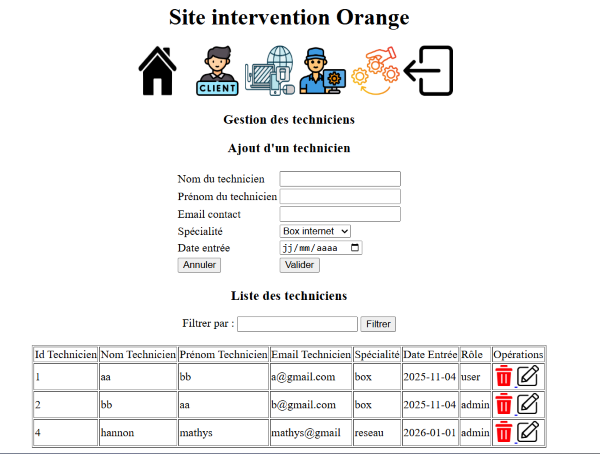Edit technician row with b@gmail.com
Viewport: 600px width, 454px height.
click(x=528, y=404)
